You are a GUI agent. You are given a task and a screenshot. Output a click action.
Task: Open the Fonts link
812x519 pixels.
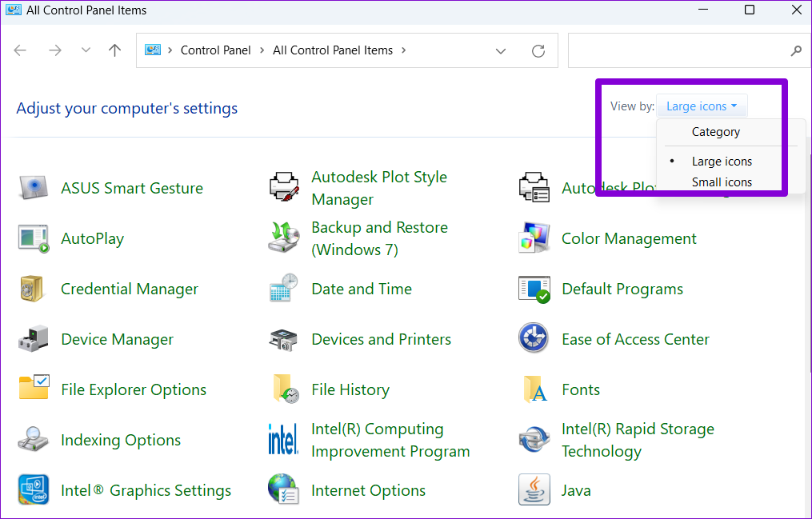pos(581,389)
